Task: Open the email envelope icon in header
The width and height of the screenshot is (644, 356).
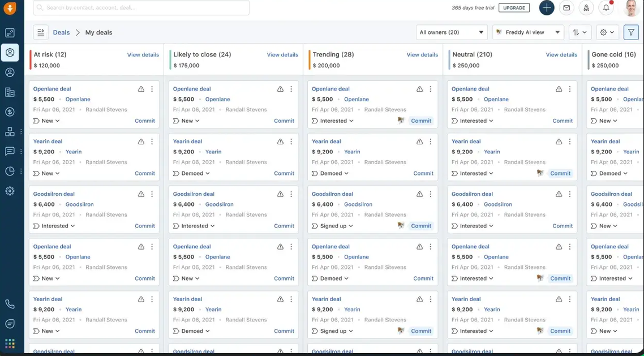Action: (566, 7)
